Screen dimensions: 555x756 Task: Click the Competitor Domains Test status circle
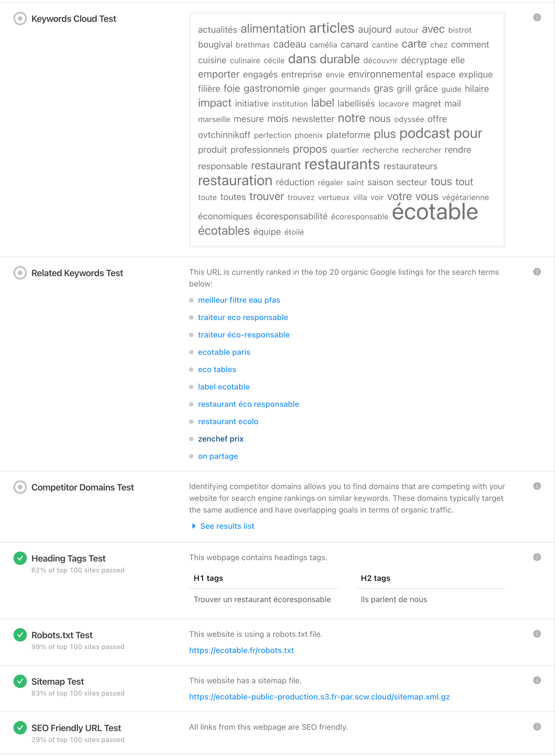pyautogui.click(x=20, y=487)
